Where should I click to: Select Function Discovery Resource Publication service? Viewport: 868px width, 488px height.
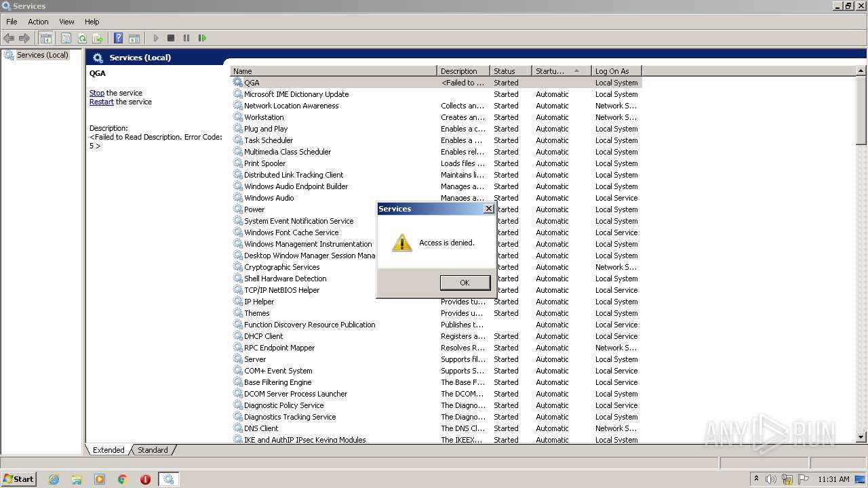tap(435, 325)
